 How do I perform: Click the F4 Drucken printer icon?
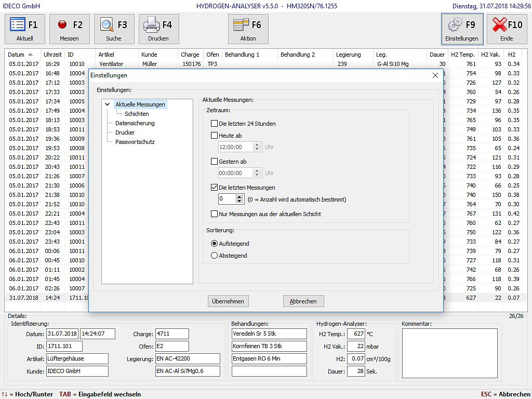(x=152, y=25)
